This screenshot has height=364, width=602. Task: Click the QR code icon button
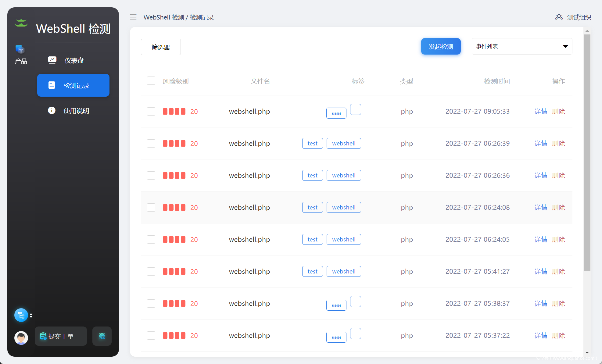[102, 336]
